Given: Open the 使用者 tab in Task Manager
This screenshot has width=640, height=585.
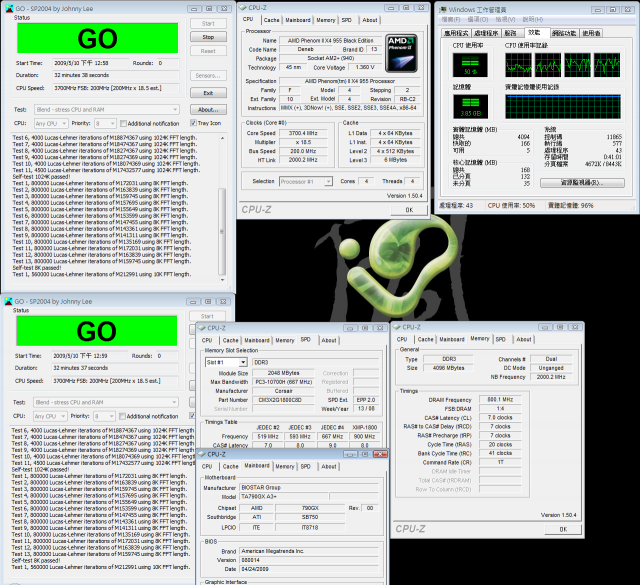Looking at the screenshot, I should [x=591, y=33].
